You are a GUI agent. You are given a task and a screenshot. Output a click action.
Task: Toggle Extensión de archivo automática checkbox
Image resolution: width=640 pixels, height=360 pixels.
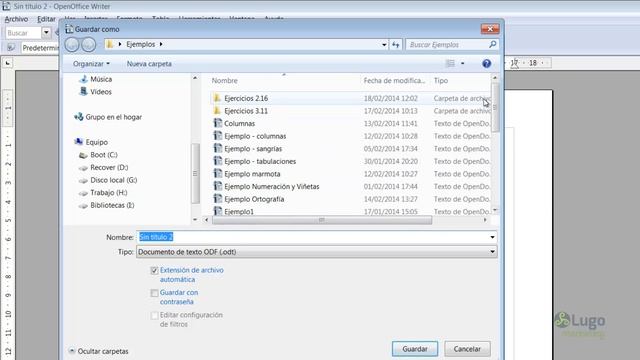click(x=154, y=271)
